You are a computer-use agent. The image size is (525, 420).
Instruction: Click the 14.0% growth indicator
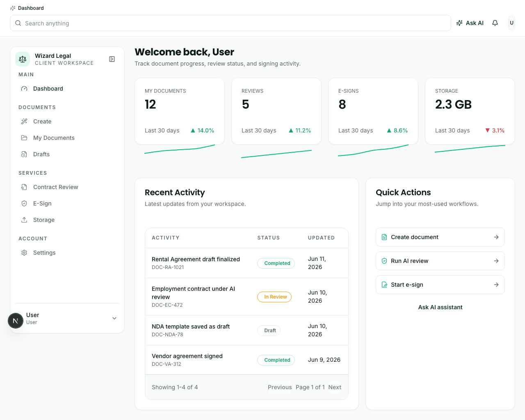pos(202,130)
